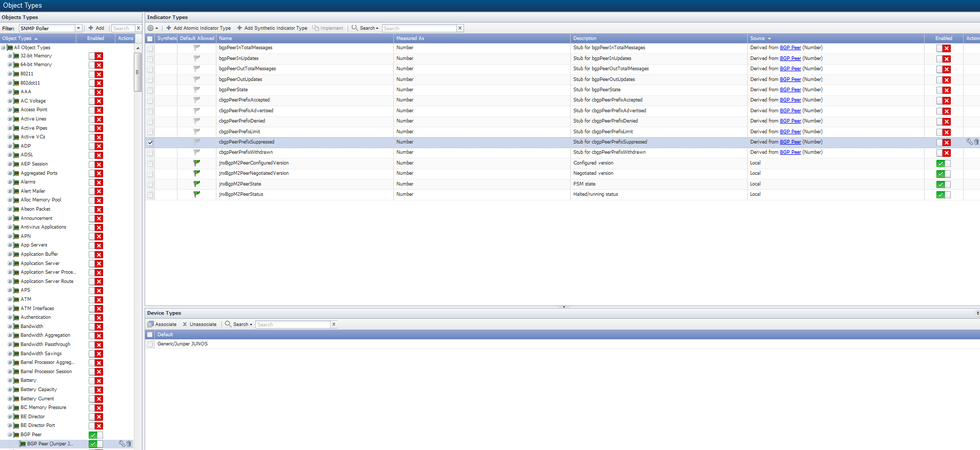Click the panel splitter collapse arrow above Device Types
Screen dimensions: 980x450
click(x=564, y=307)
